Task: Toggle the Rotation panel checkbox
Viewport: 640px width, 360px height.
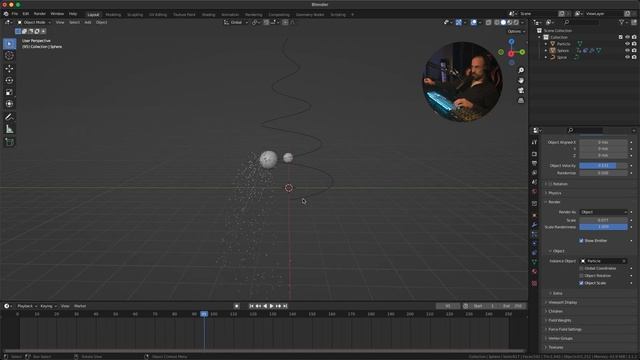Action: 550,184
